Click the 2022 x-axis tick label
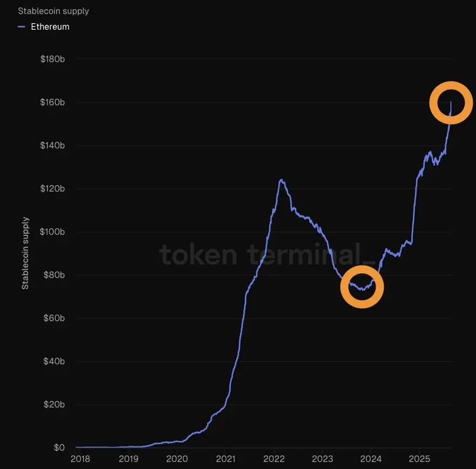 (x=274, y=459)
